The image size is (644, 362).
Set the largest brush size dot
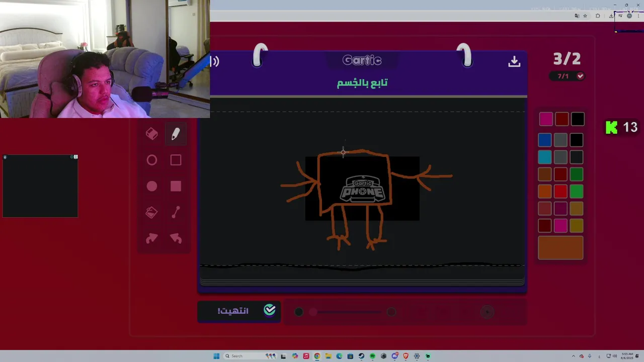487,312
